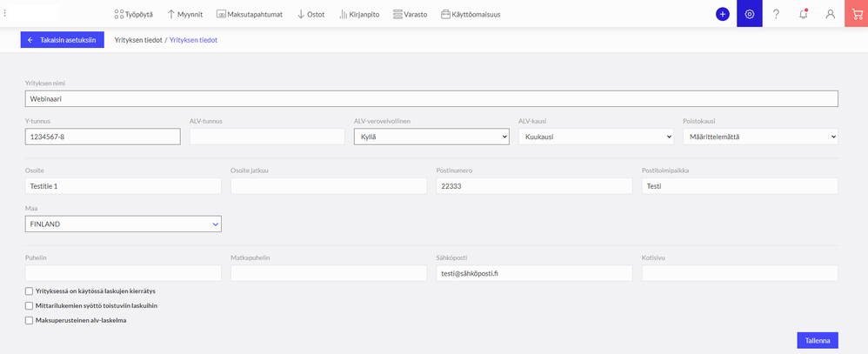The image size is (868, 354).
Task: Click the Myynnit up-arrow icon
Action: (x=171, y=15)
